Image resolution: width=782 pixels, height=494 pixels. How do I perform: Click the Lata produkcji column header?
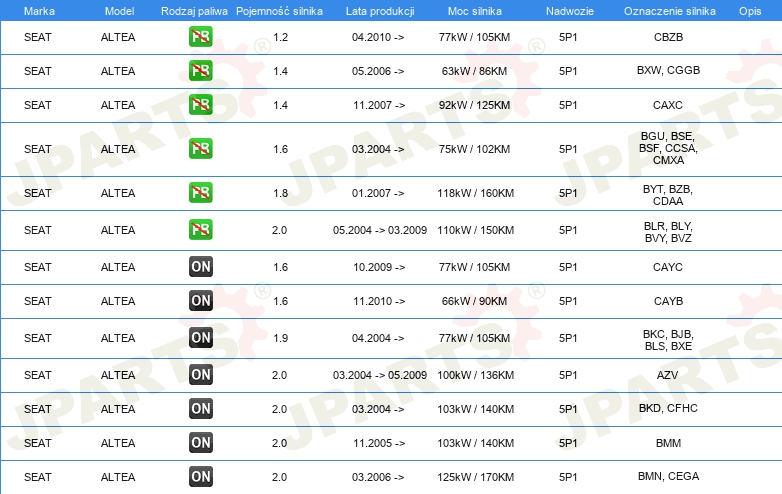[380, 11]
